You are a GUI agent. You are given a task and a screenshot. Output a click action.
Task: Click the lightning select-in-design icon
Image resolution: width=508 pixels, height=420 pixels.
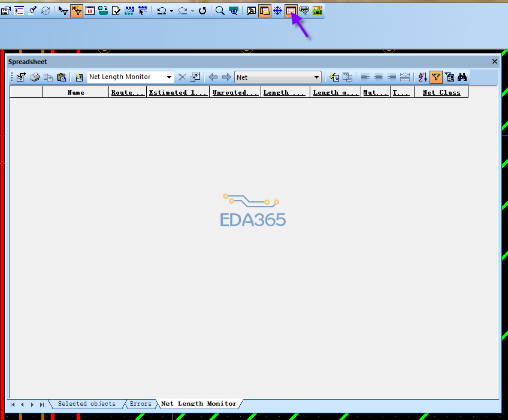click(x=334, y=77)
